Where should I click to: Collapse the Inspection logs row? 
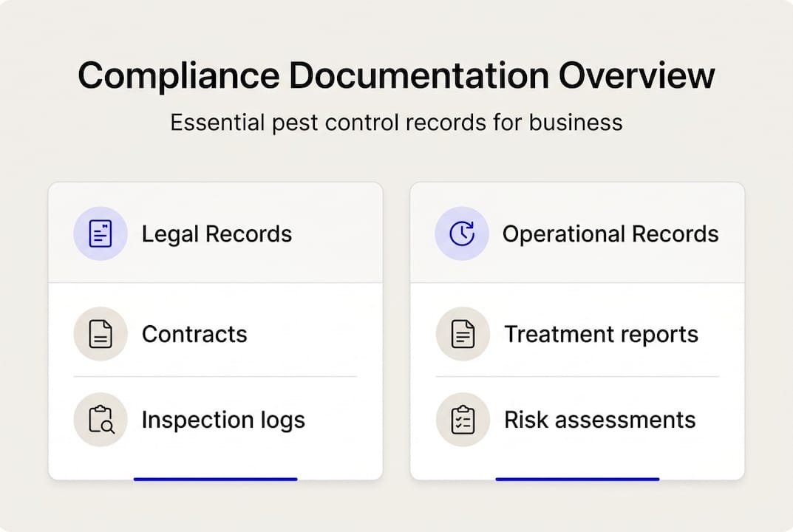pyautogui.click(x=223, y=420)
